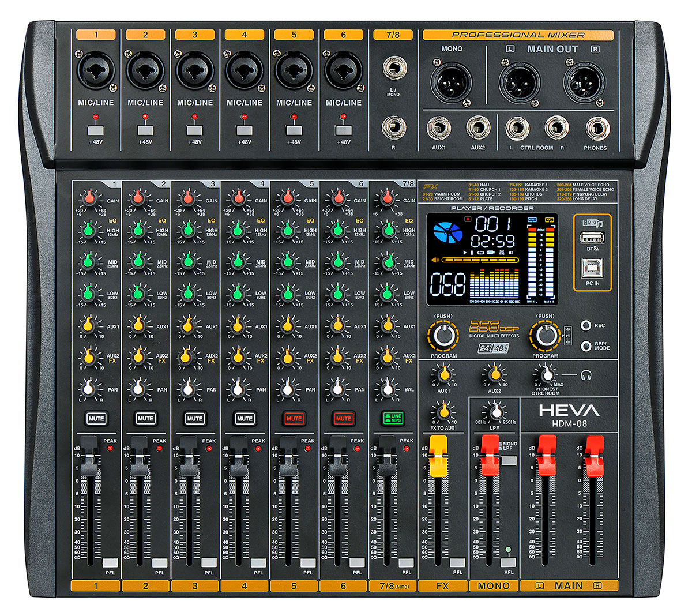This screenshot has height=616, width=692.
Task: Enable PFL on the FX channel
Action: [457, 563]
